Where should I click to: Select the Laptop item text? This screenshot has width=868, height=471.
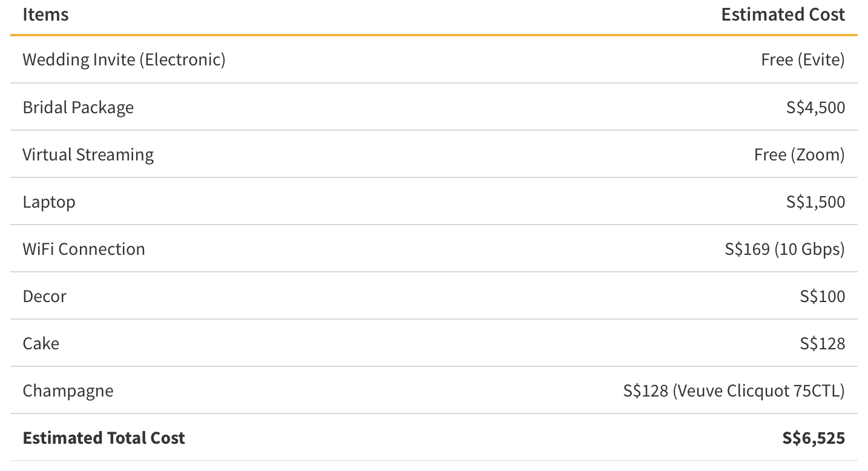click(x=49, y=202)
